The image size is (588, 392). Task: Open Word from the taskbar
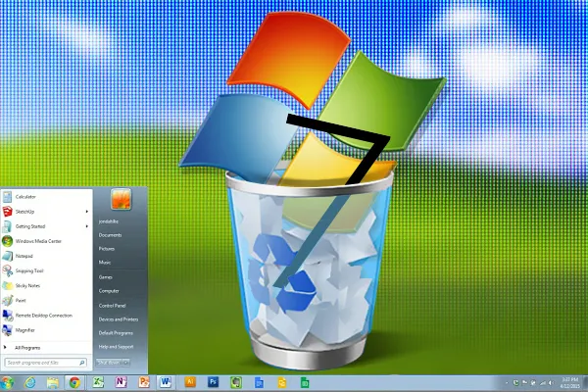pyautogui.click(x=165, y=382)
